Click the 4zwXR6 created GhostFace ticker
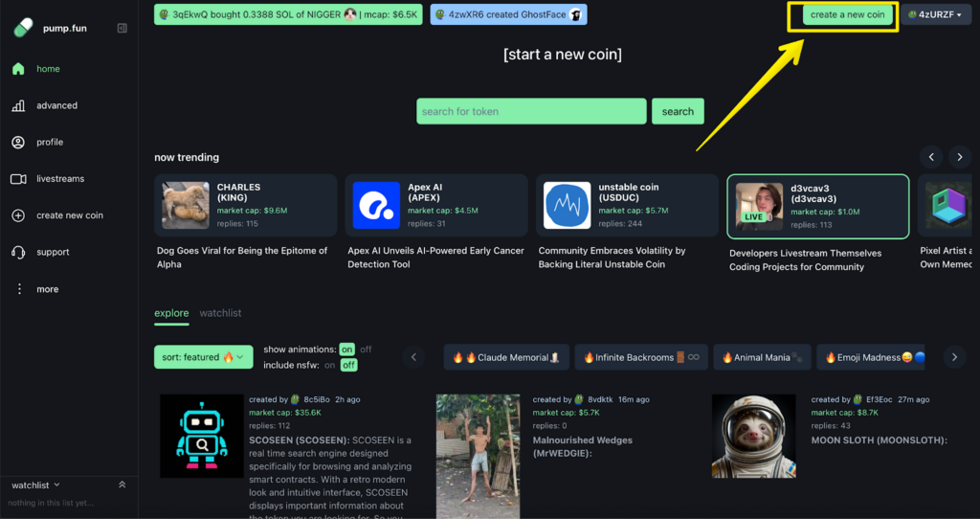The height and width of the screenshot is (519, 980). [508, 14]
